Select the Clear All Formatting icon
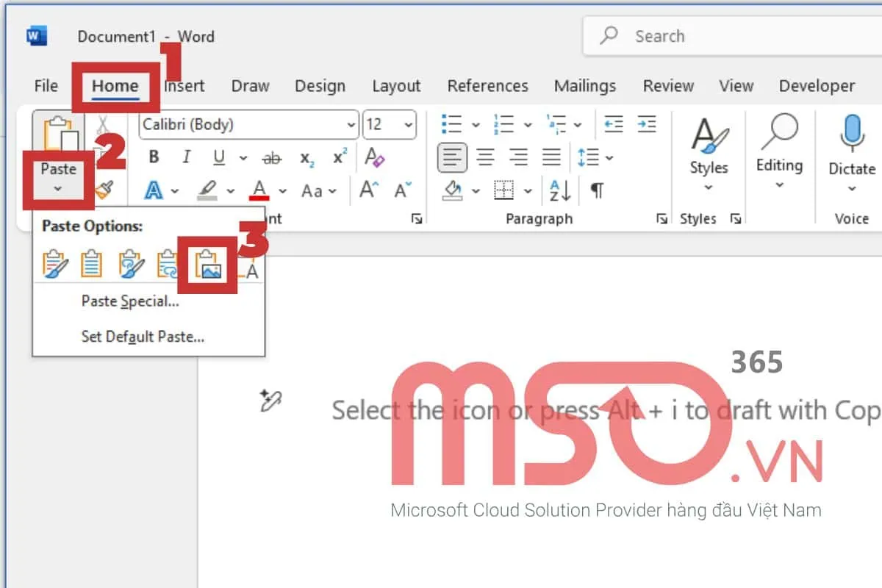This screenshot has width=882, height=588. pos(374,157)
